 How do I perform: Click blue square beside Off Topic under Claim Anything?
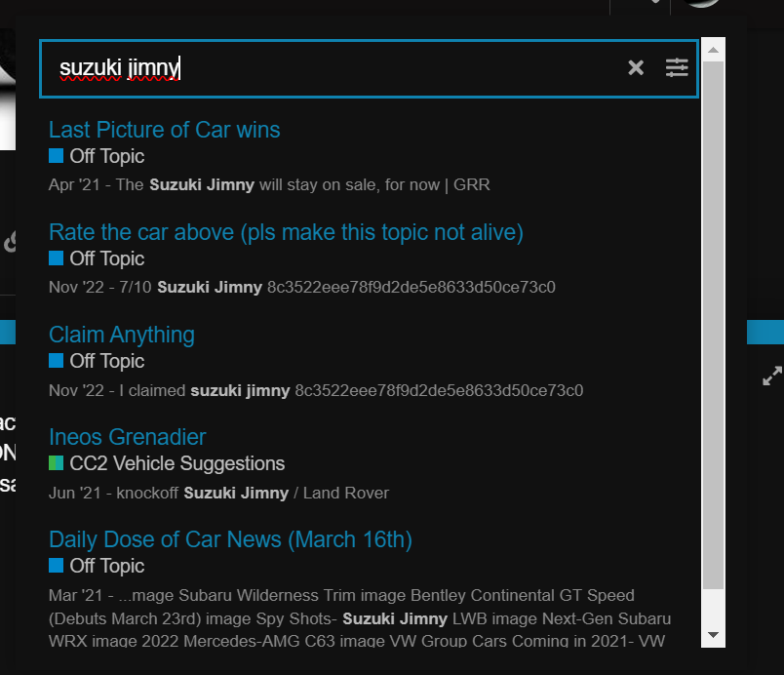[57, 361]
